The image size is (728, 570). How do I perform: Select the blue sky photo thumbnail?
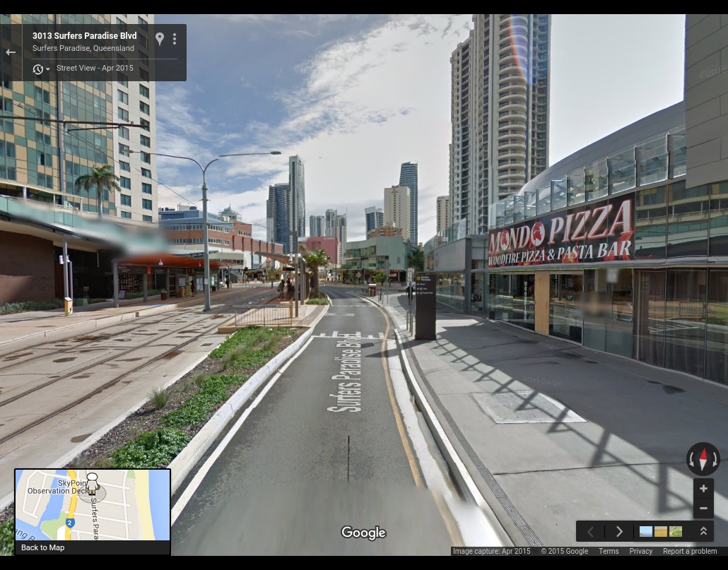pos(646,531)
